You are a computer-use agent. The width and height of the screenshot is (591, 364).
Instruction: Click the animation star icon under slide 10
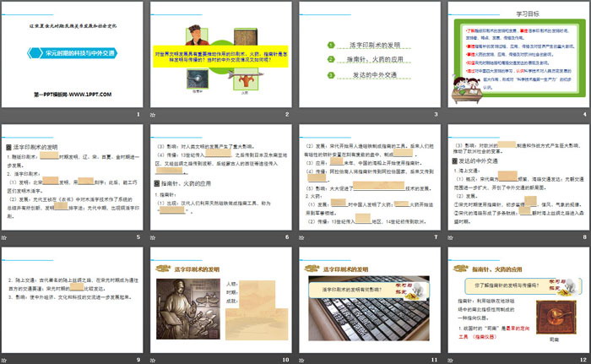click(x=153, y=361)
